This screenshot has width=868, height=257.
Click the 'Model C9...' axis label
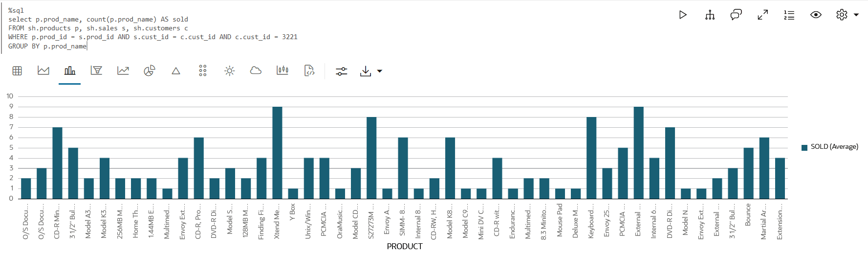[x=465, y=221]
